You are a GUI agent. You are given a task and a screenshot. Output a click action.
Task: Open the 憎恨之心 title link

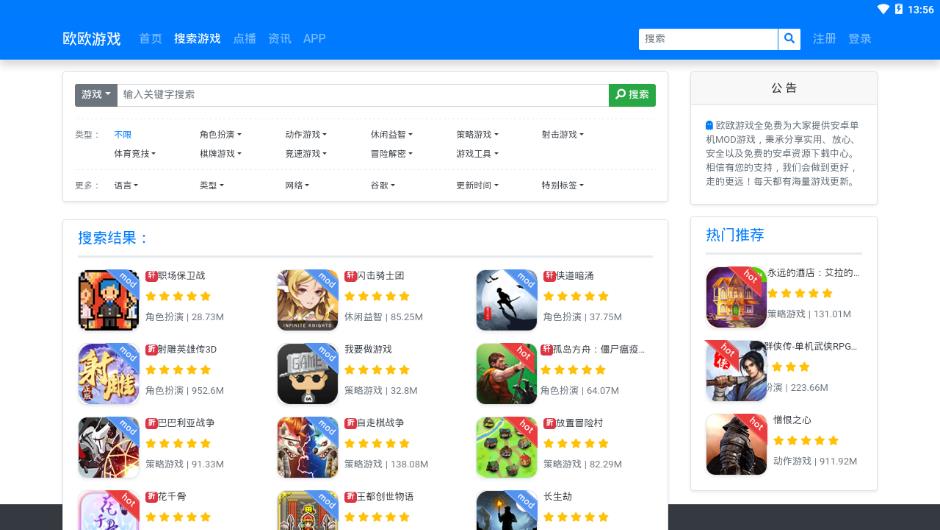click(792, 420)
